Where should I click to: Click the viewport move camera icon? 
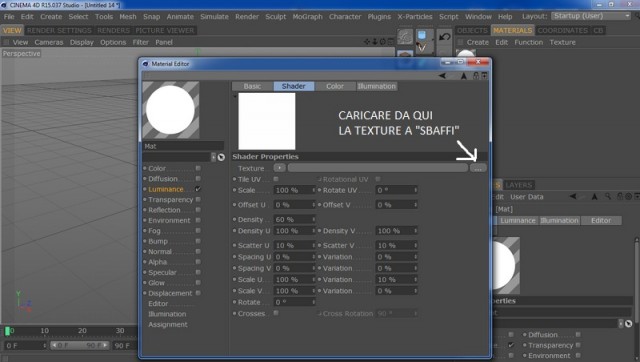367,42
